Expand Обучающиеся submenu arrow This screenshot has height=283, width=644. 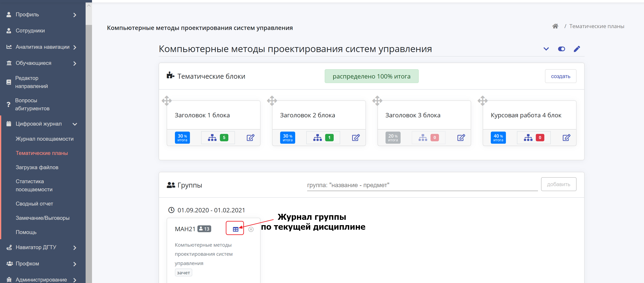[x=74, y=63]
